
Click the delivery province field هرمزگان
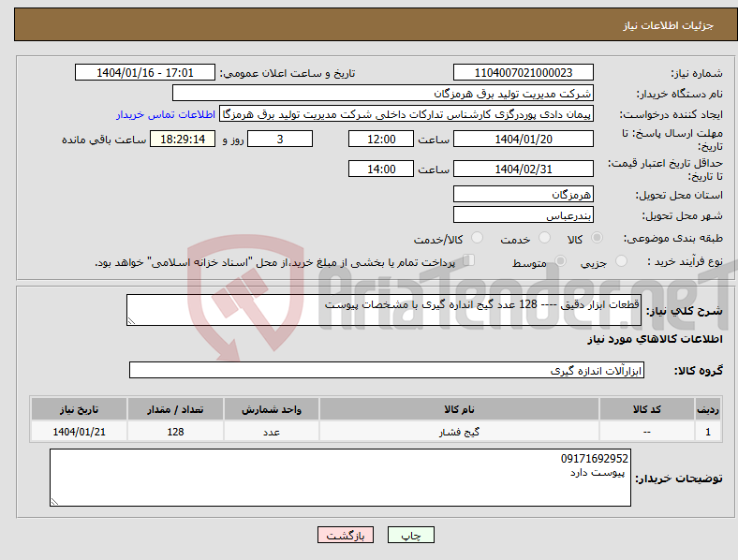(523, 194)
